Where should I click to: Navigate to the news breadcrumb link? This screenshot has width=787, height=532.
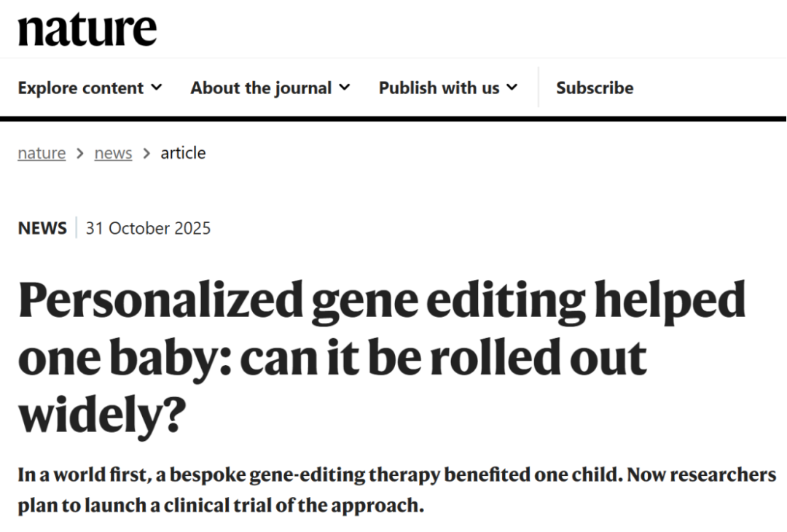113,153
